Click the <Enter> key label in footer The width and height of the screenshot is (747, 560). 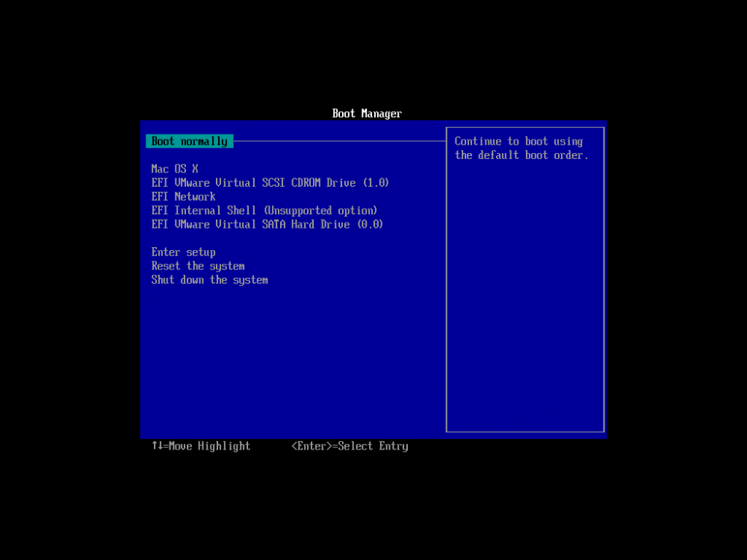click(311, 447)
